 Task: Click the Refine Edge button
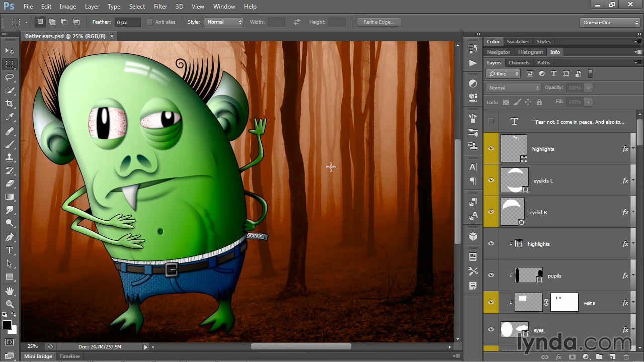[x=379, y=22]
